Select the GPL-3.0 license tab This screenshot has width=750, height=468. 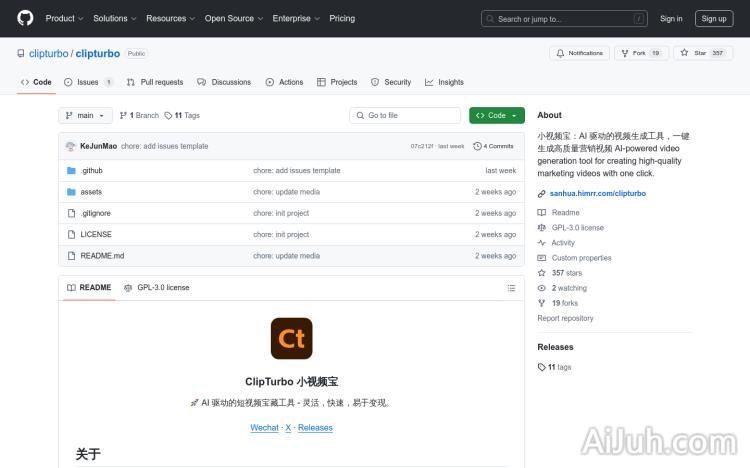pos(157,288)
